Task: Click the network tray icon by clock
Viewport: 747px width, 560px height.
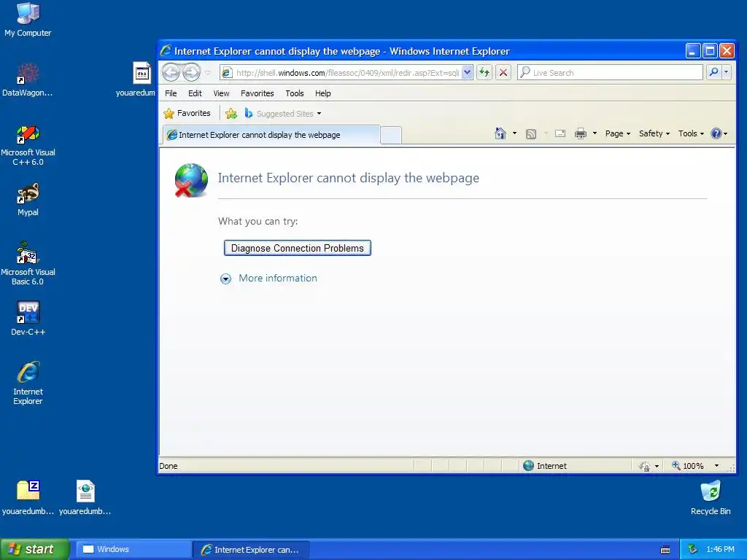Action: (x=692, y=549)
